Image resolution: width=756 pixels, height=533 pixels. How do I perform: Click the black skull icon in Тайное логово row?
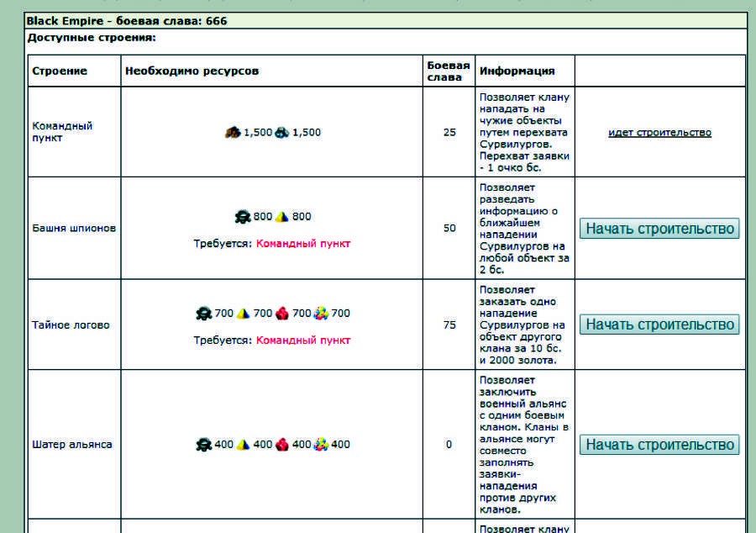tap(204, 314)
